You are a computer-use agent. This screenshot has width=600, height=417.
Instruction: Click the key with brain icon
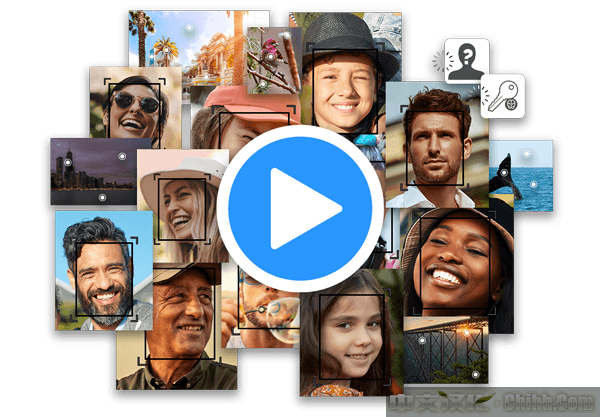[501, 96]
